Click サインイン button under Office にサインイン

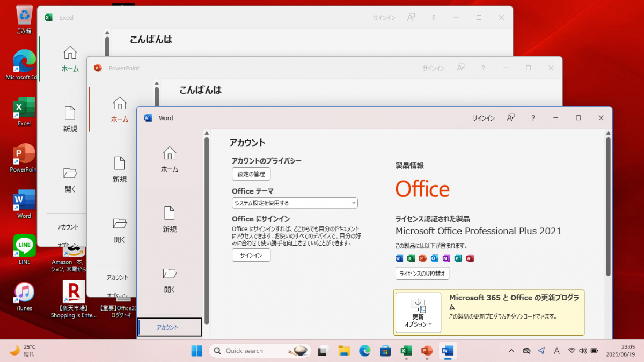[x=251, y=255]
